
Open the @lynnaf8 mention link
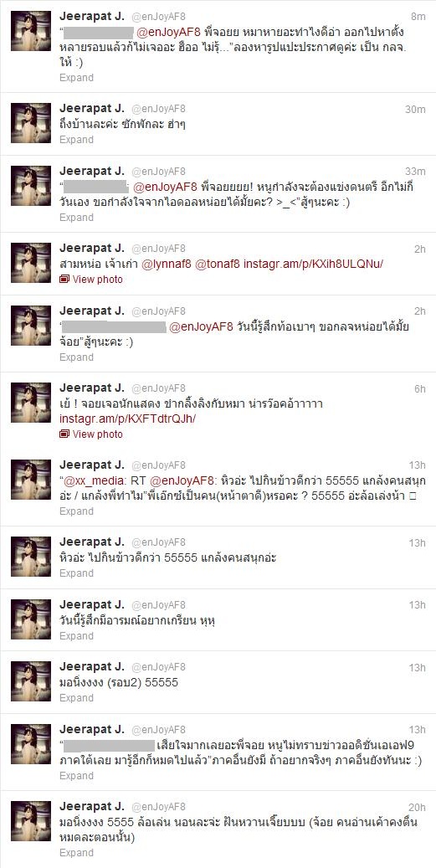[167, 265]
